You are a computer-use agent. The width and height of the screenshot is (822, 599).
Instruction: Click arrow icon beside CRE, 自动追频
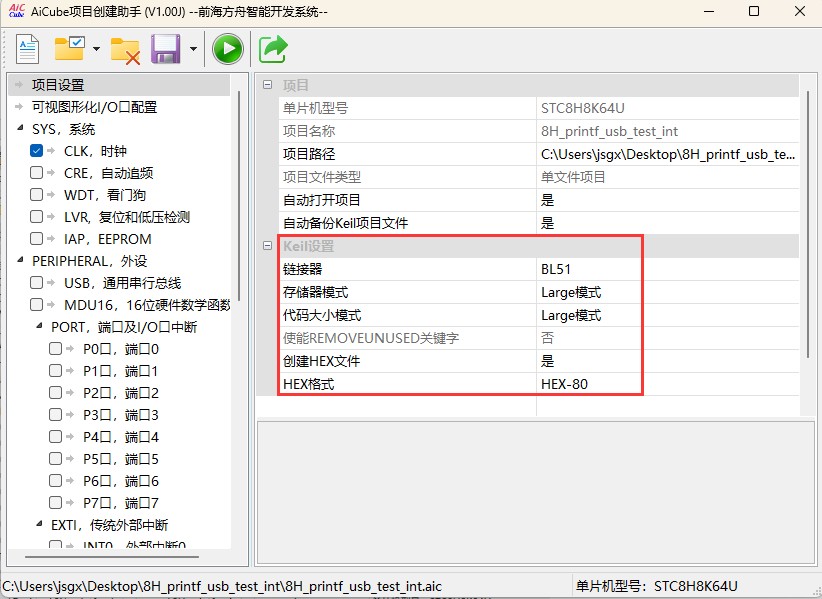pos(51,172)
